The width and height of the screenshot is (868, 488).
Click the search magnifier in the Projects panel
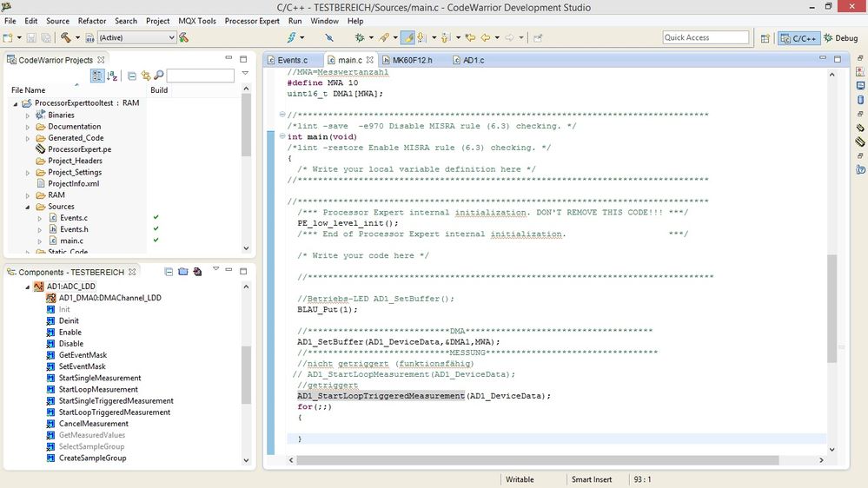159,76
